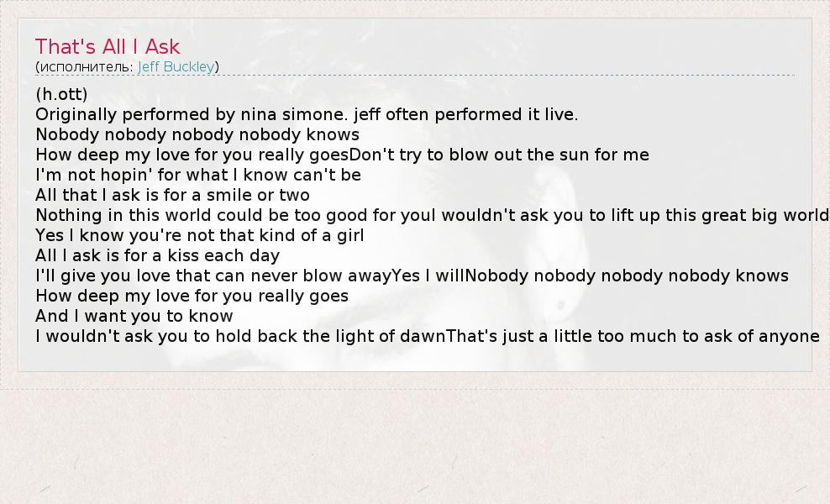Click the line starting 'I'll give you love'
Viewport: 830px width, 504px height.
click(x=412, y=276)
